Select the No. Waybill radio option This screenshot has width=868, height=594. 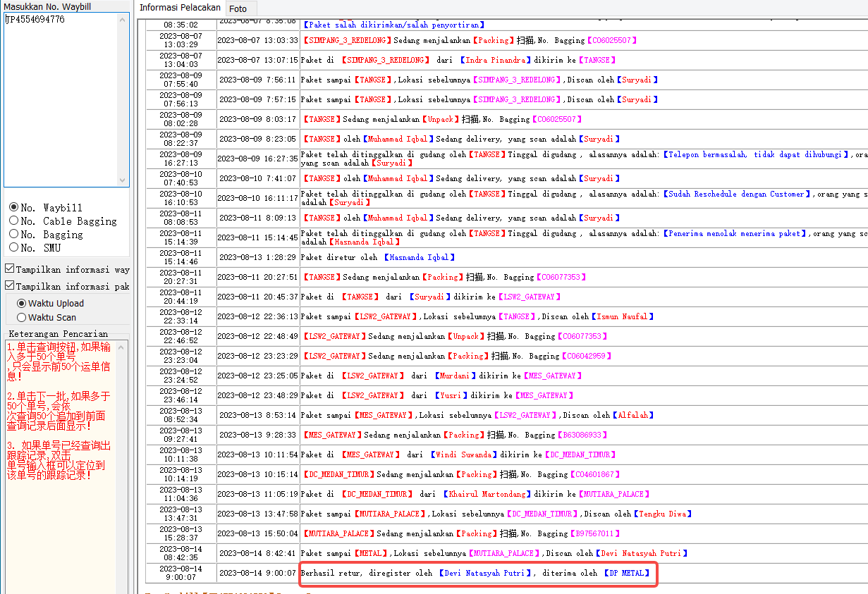[46, 207]
